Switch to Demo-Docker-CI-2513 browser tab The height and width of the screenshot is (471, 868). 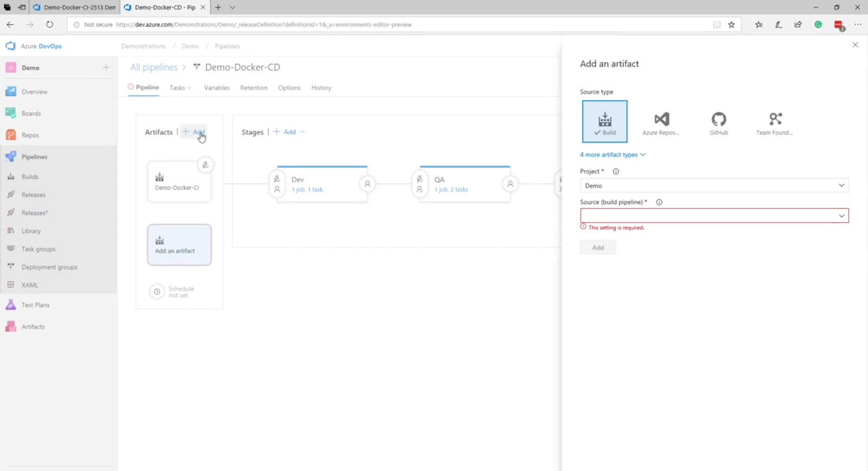point(74,8)
